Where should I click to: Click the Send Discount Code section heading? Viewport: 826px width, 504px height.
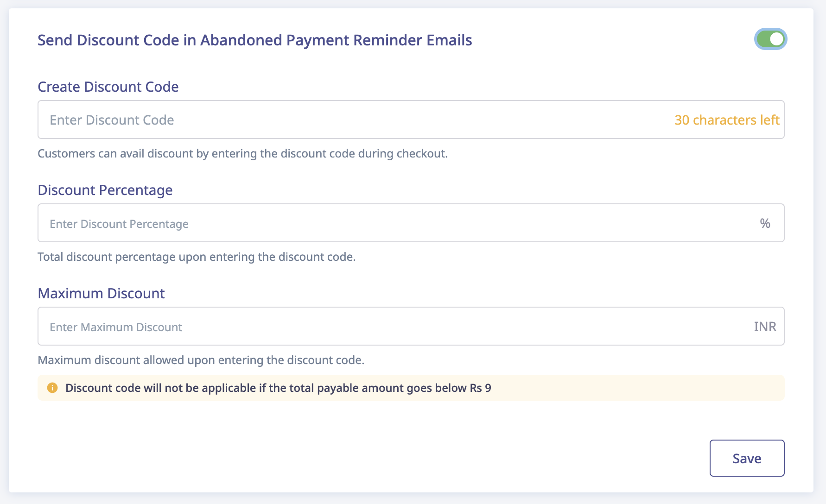coord(254,40)
